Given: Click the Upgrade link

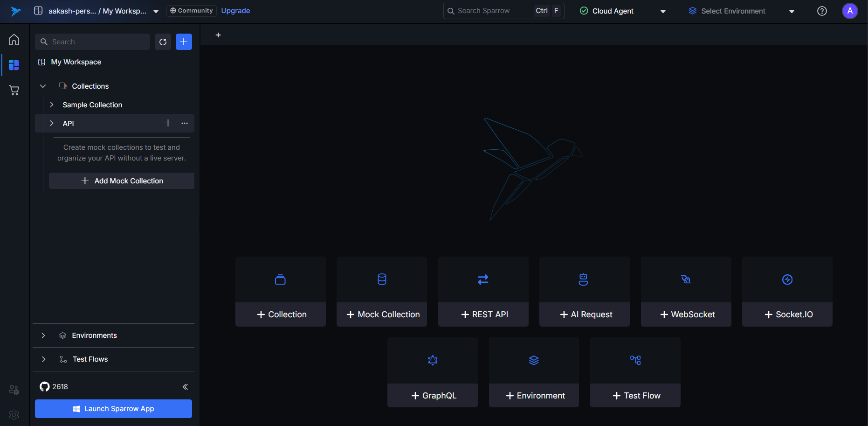Looking at the screenshot, I should pos(235,11).
